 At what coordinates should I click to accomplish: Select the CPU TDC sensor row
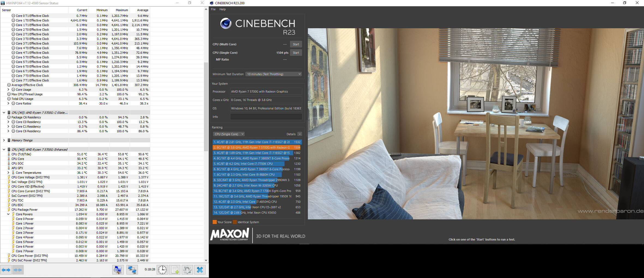(x=75, y=200)
